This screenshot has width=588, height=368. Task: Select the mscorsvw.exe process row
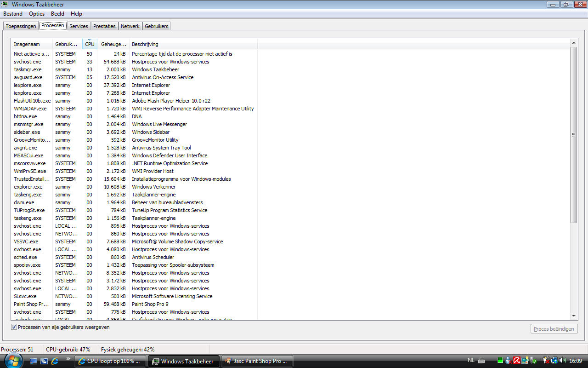[x=134, y=163]
